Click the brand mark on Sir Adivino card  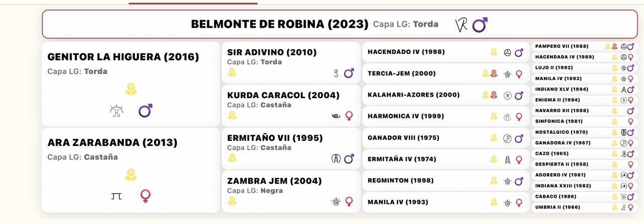point(336,73)
